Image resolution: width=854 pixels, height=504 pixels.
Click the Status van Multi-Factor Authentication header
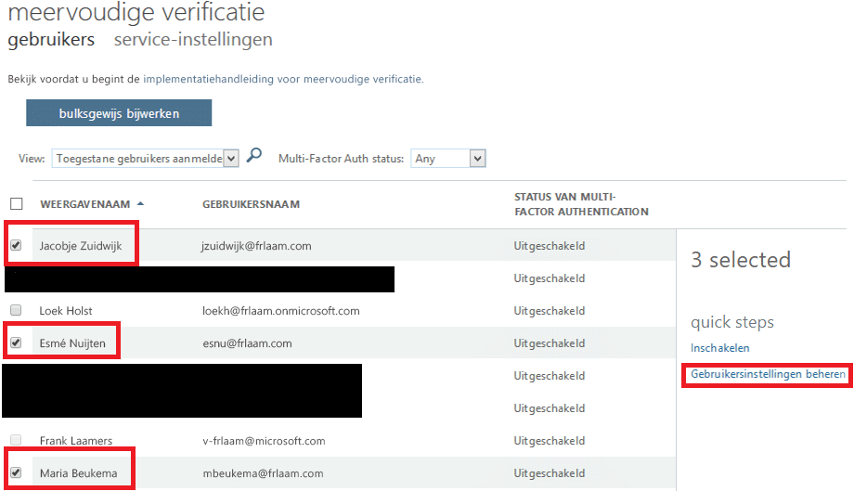[582, 204]
